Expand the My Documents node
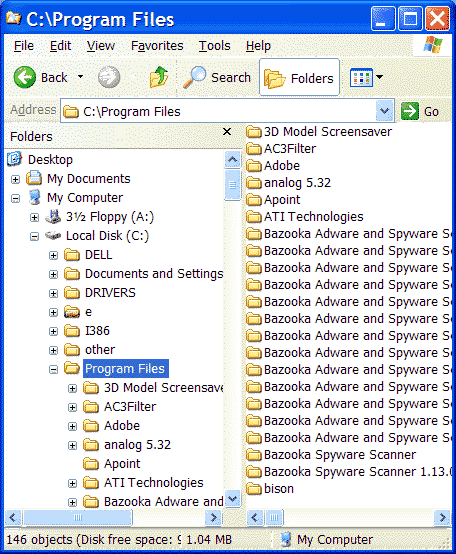 pos(15,179)
